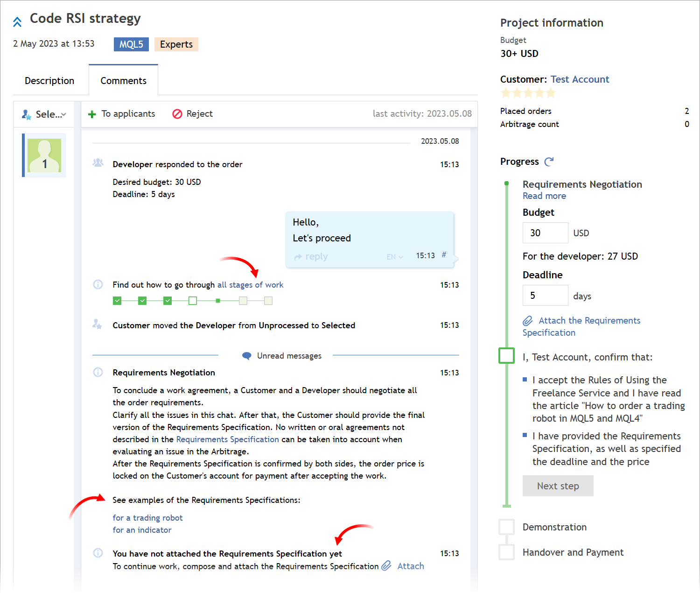
Task: Click the green plus icon beside To applicants
Action: [91, 113]
